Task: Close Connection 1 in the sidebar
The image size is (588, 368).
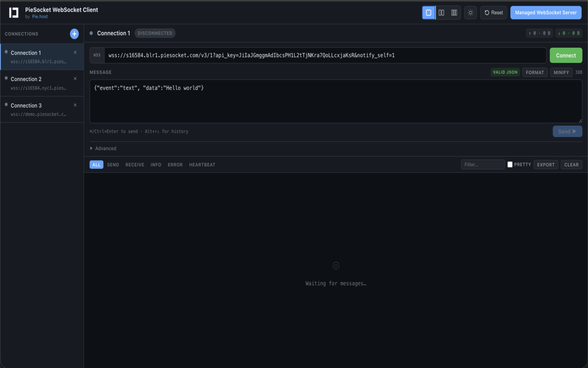Action: (x=75, y=52)
